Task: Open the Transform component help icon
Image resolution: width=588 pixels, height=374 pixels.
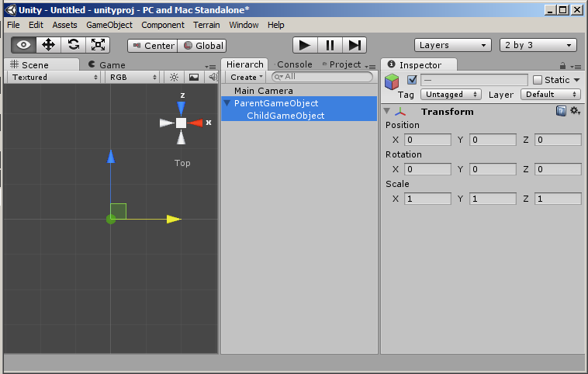Action: pos(561,111)
